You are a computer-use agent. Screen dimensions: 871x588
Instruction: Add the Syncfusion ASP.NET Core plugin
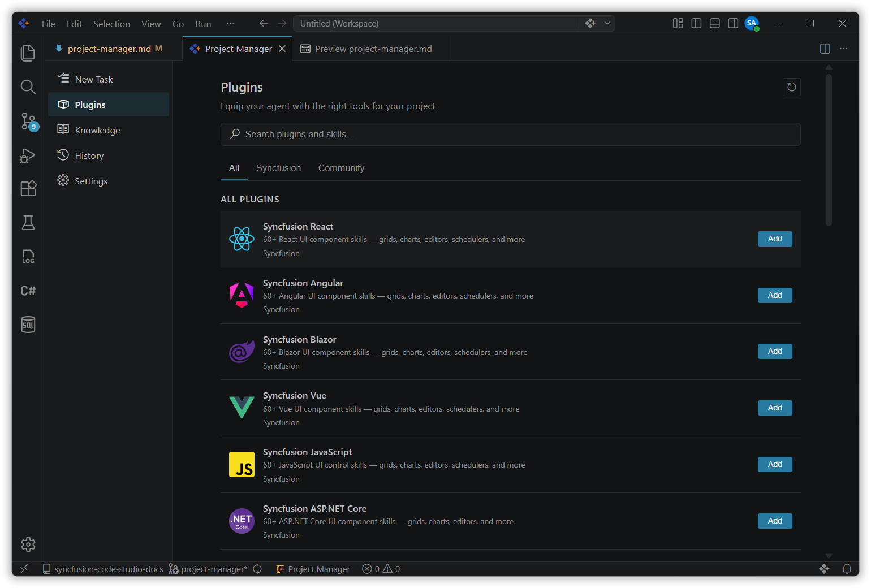click(x=775, y=521)
